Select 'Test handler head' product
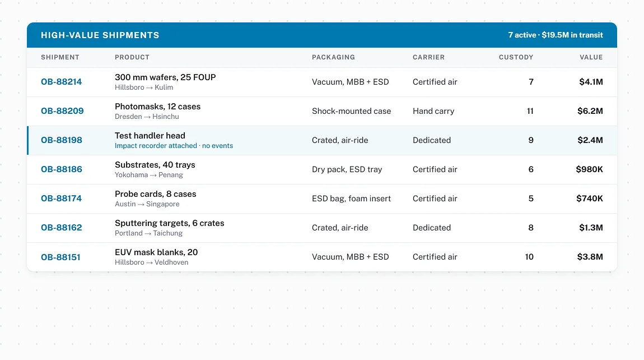 [x=150, y=136]
